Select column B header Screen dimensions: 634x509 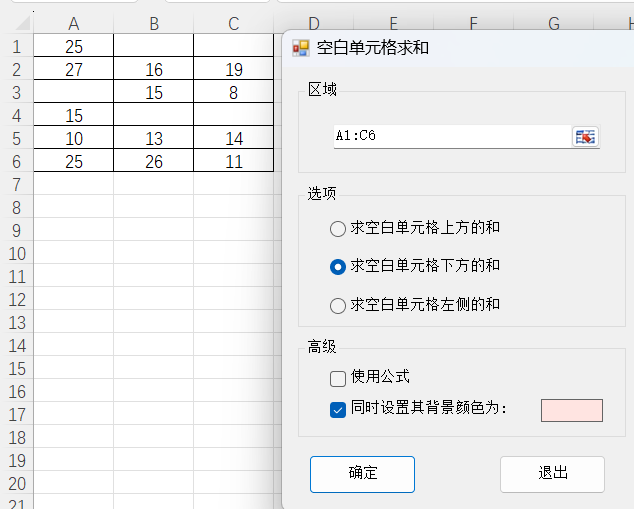(x=154, y=24)
